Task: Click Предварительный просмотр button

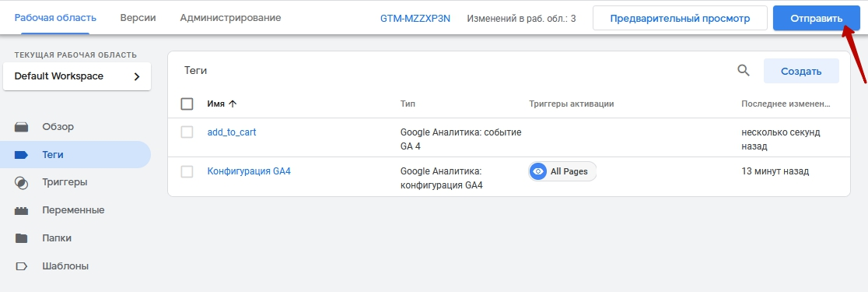Action: (680, 18)
